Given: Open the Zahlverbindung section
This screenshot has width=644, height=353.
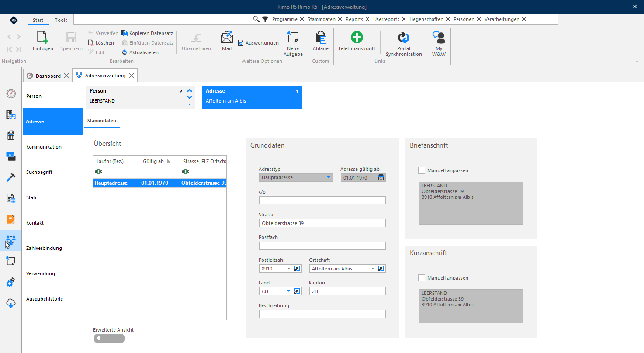Looking at the screenshot, I should (52, 248).
